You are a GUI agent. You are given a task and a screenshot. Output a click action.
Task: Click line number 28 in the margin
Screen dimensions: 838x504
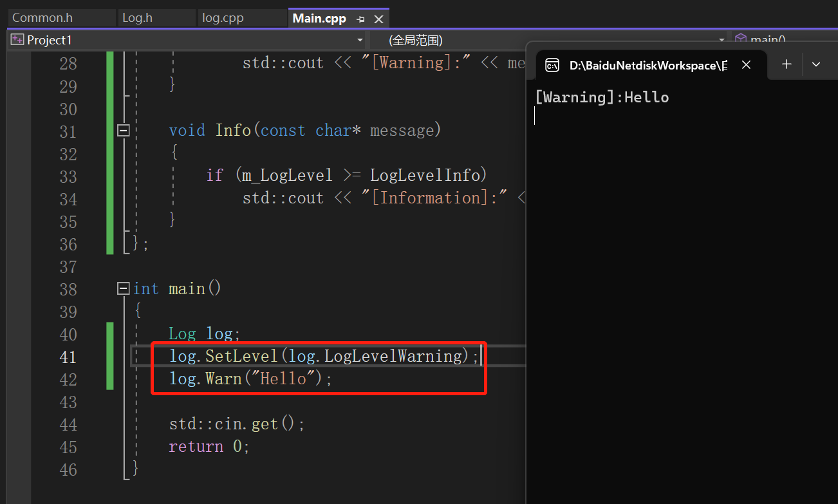68,64
